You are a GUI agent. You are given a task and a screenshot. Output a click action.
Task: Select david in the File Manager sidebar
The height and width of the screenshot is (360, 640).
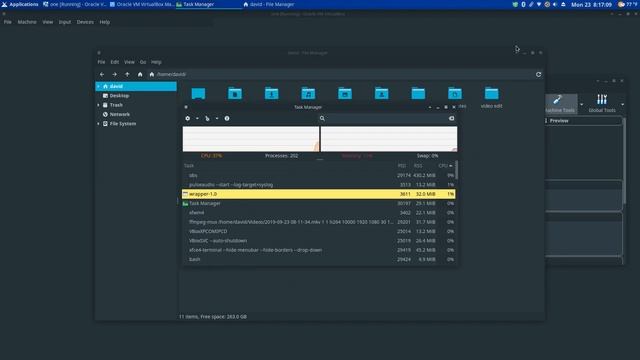[136, 87]
